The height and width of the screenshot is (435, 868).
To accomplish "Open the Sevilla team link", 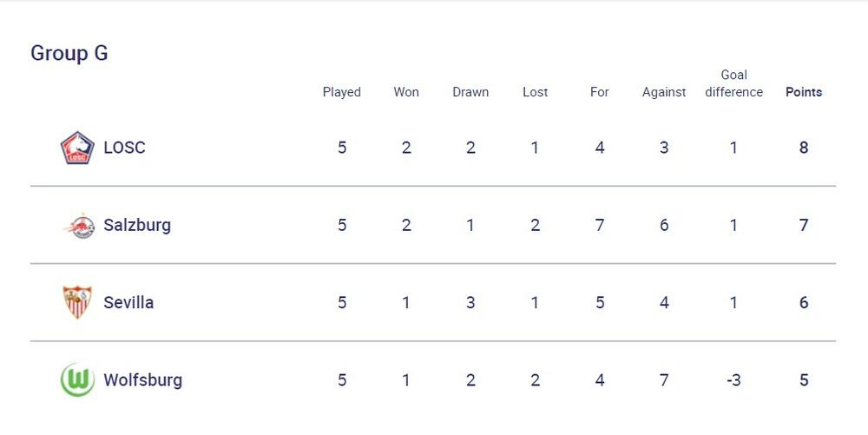I will [x=128, y=302].
